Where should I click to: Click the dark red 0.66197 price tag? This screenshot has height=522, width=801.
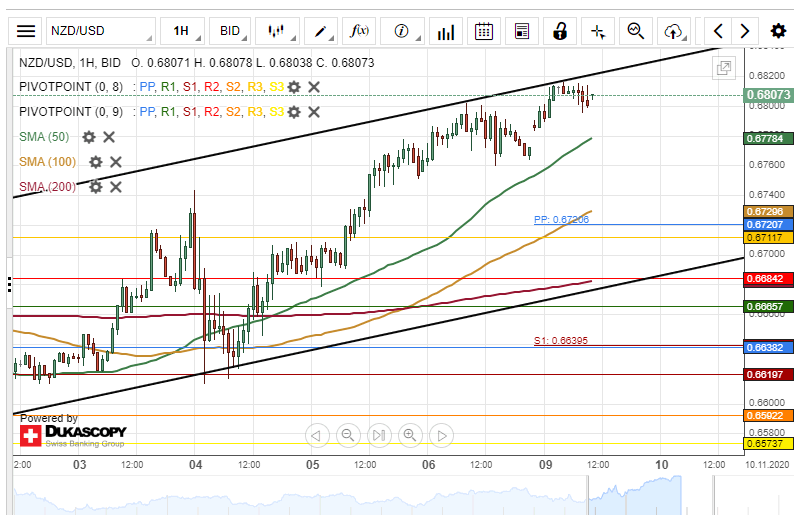pyautogui.click(x=769, y=374)
